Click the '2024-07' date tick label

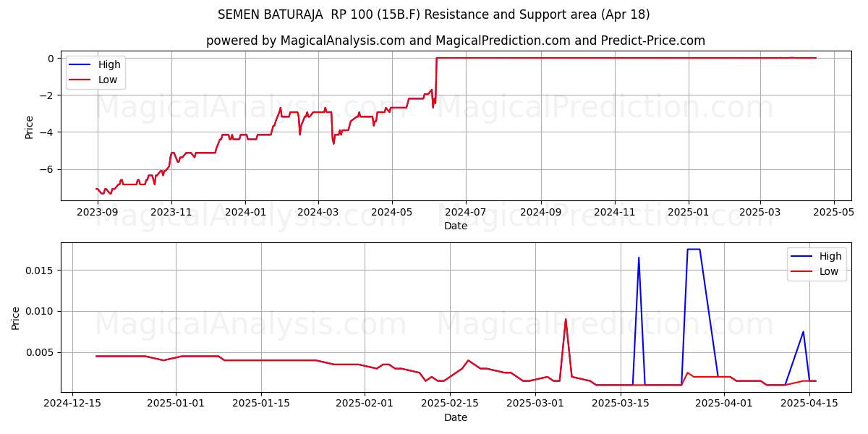[465, 212]
